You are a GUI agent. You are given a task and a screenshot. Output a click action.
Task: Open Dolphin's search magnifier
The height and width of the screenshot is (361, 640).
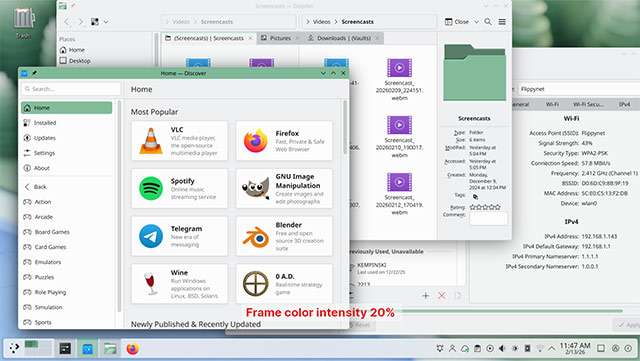pos(488,22)
